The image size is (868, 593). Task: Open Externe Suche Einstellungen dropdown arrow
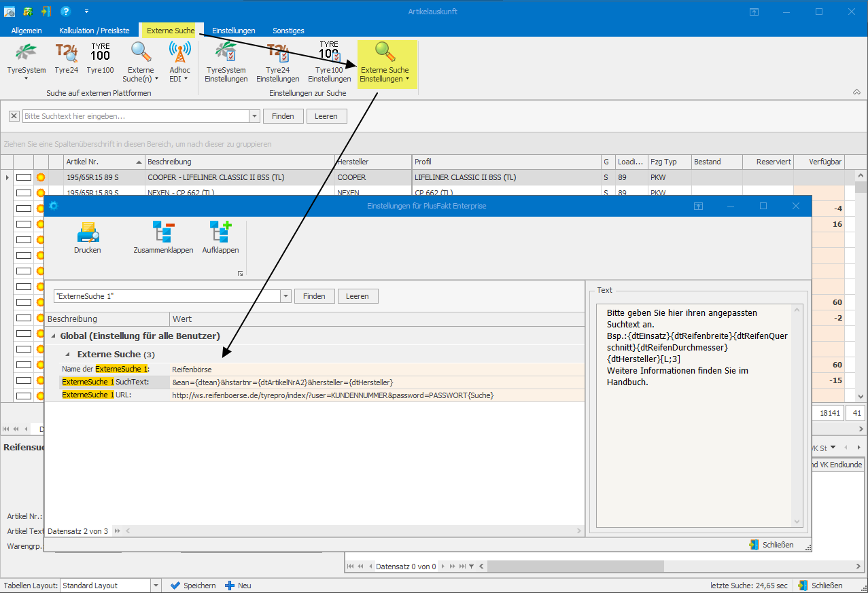407,79
